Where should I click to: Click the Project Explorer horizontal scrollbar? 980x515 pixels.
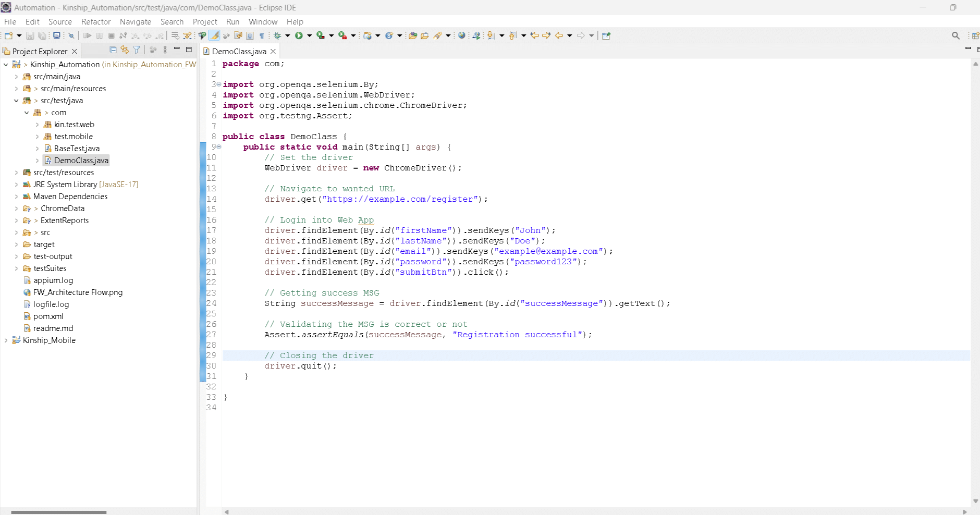click(58, 512)
